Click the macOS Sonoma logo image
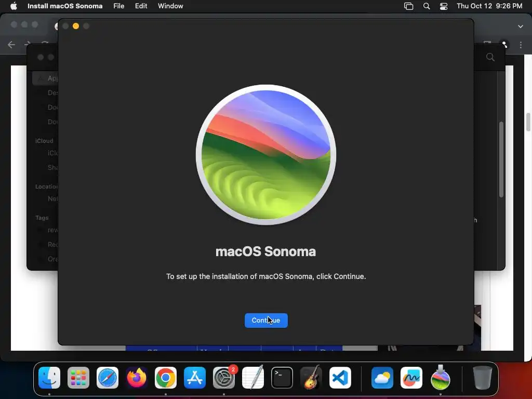This screenshot has width=532, height=399. pos(266,155)
